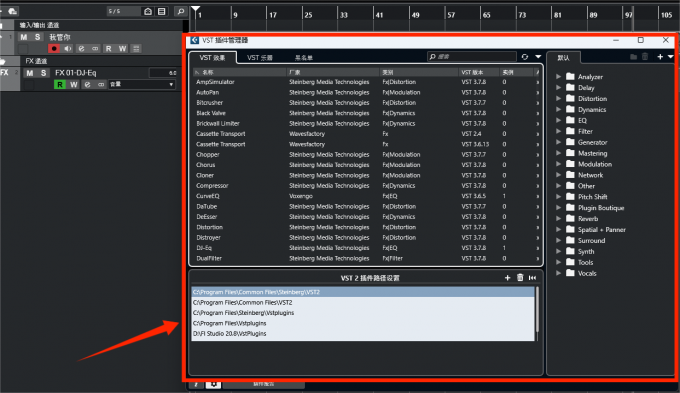Select the Mastering folder icon
680x393 pixels.
click(570, 153)
